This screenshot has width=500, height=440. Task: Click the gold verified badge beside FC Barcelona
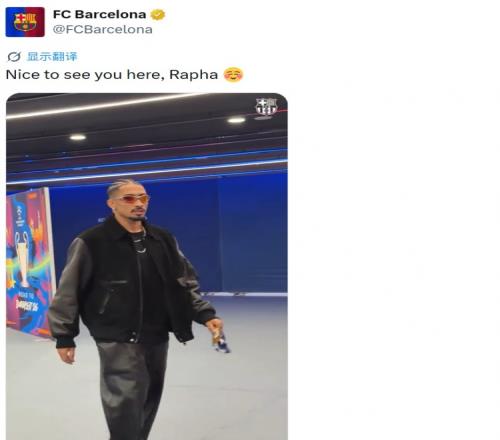(157, 15)
